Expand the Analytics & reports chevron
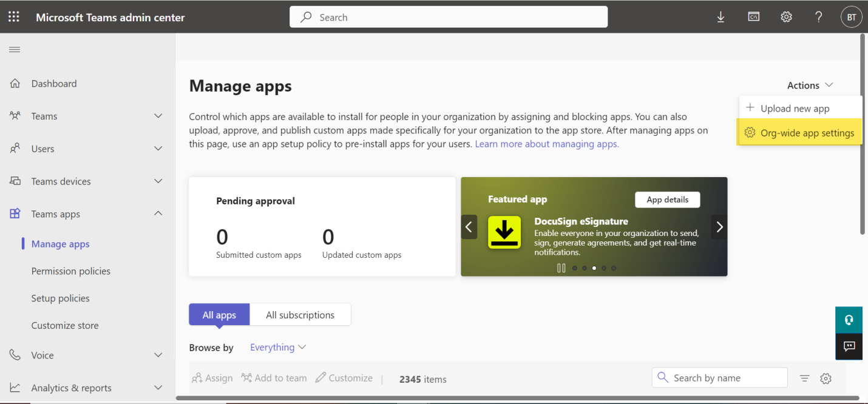This screenshot has height=404, width=868. tap(158, 388)
